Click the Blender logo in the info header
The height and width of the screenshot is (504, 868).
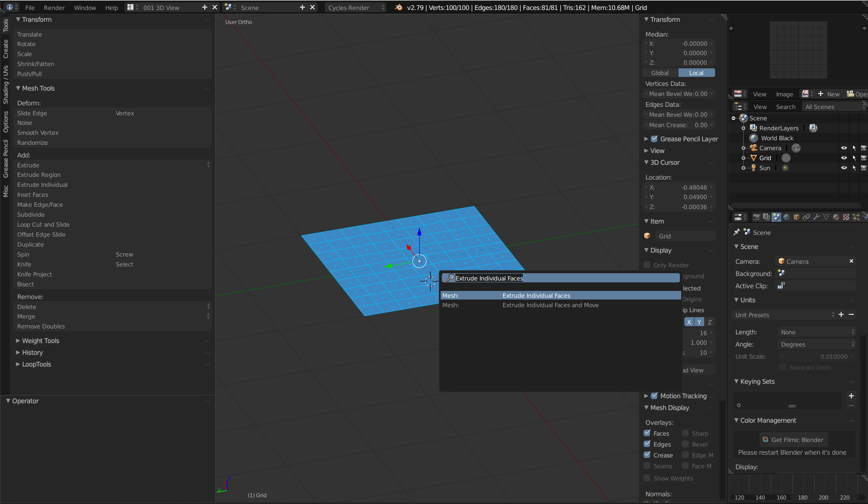[398, 7]
